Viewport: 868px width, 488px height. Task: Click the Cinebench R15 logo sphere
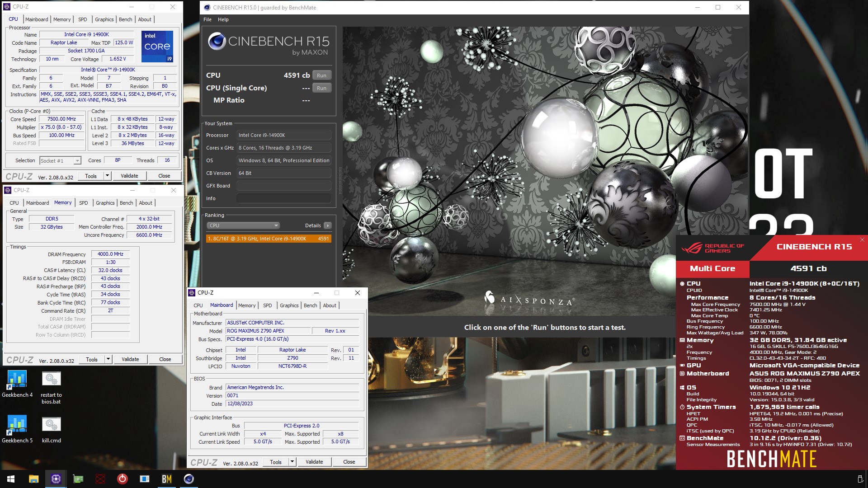click(x=217, y=42)
